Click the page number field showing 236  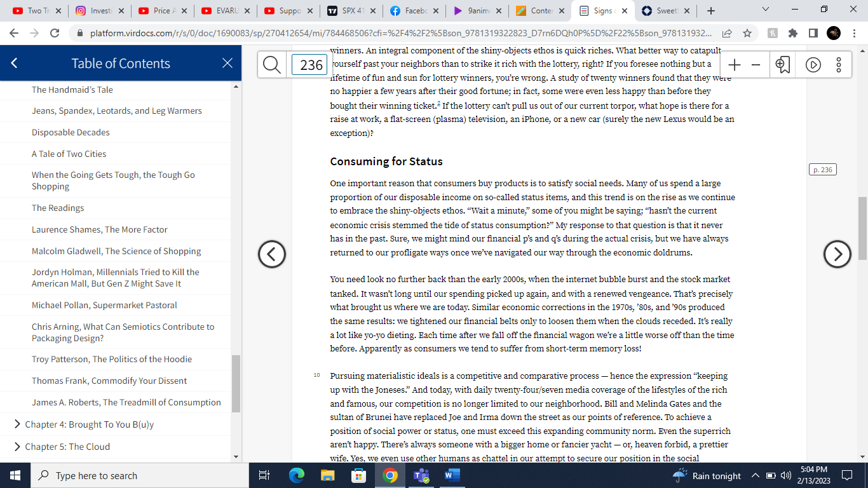(309, 65)
